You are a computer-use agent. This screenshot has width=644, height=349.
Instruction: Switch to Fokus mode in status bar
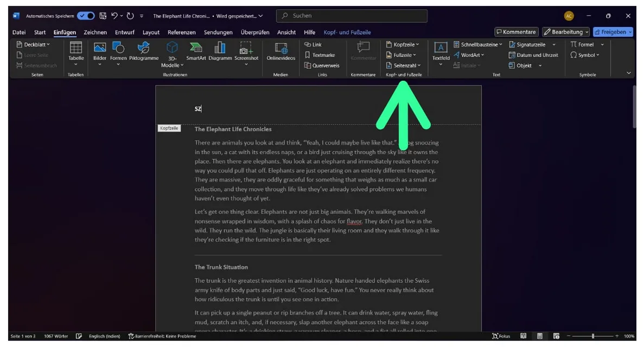tap(501, 336)
